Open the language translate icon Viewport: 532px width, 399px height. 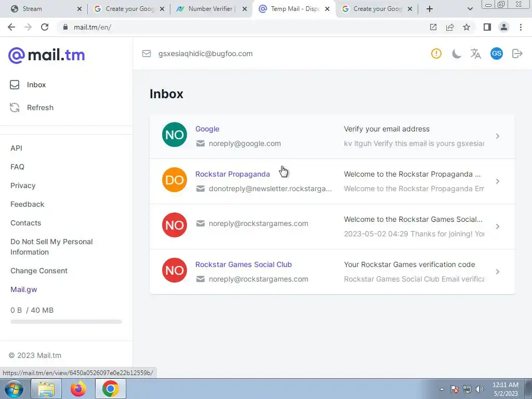click(476, 54)
